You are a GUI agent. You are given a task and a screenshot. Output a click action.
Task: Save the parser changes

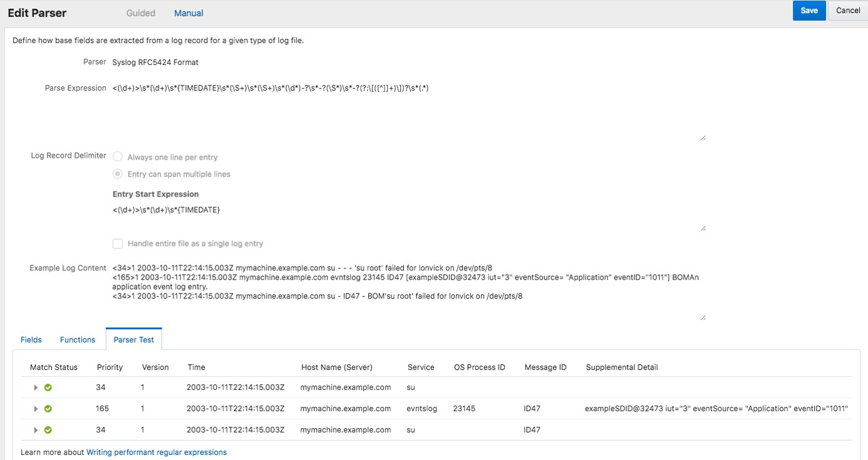pyautogui.click(x=809, y=11)
